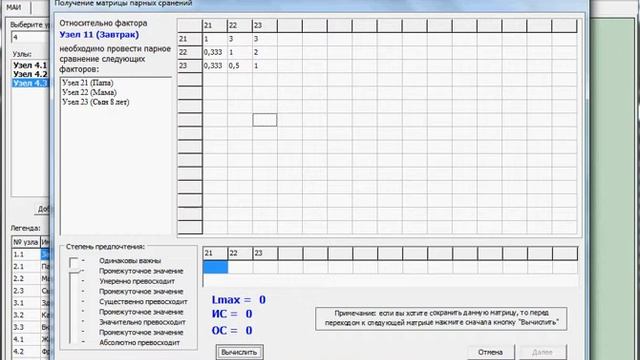Click row header 21 in matrix
640x360 pixels.
click(x=190, y=39)
